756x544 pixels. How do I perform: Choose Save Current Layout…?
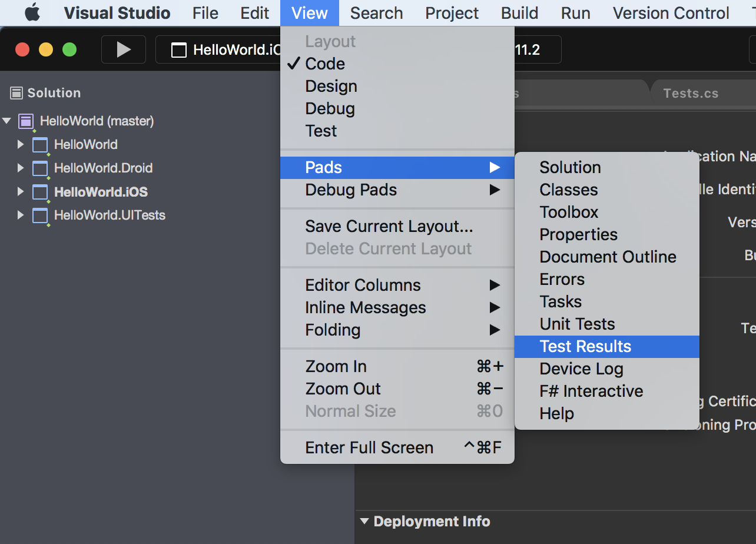click(x=389, y=226)
